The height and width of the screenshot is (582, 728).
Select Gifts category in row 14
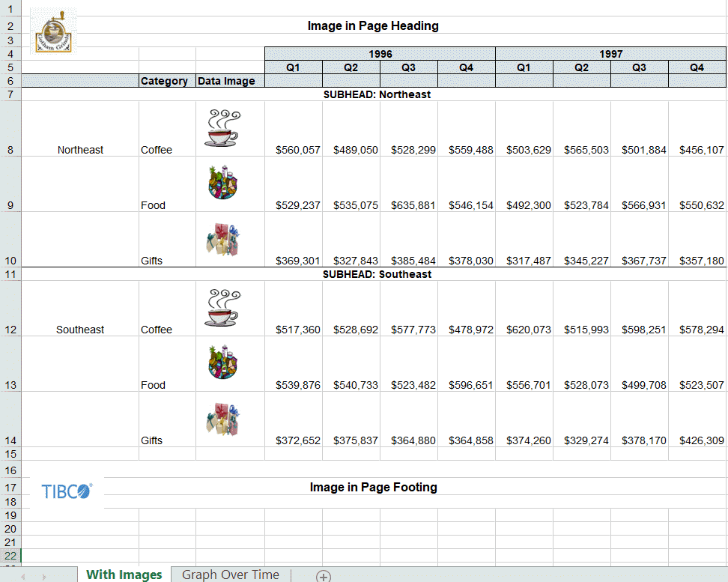pyautogui.click(x=167, y=419)
